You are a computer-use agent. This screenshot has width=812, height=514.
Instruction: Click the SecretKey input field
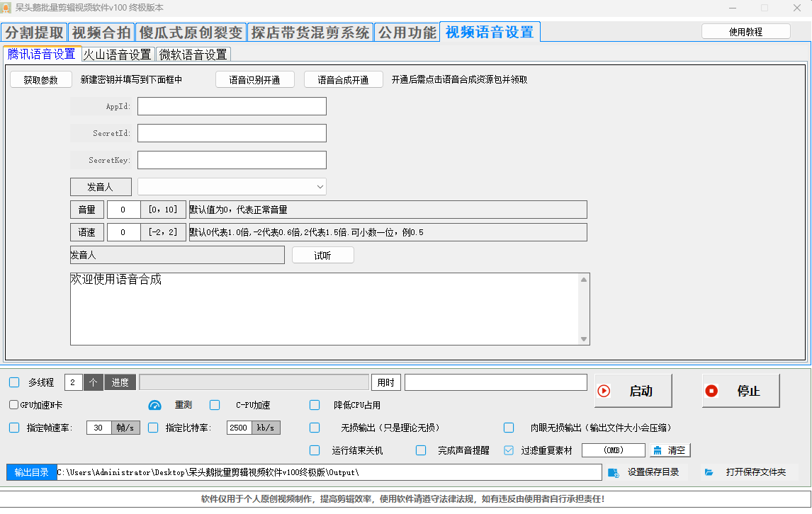coord(232,160)
